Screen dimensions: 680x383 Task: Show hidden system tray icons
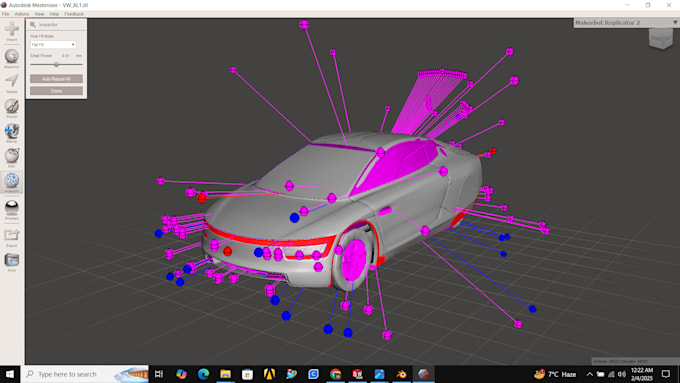(589, 374)
